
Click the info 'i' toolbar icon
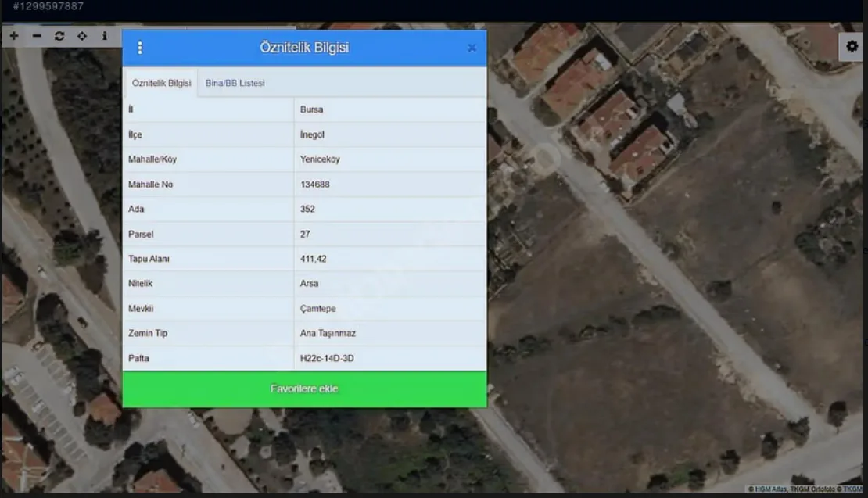point(105,36)
